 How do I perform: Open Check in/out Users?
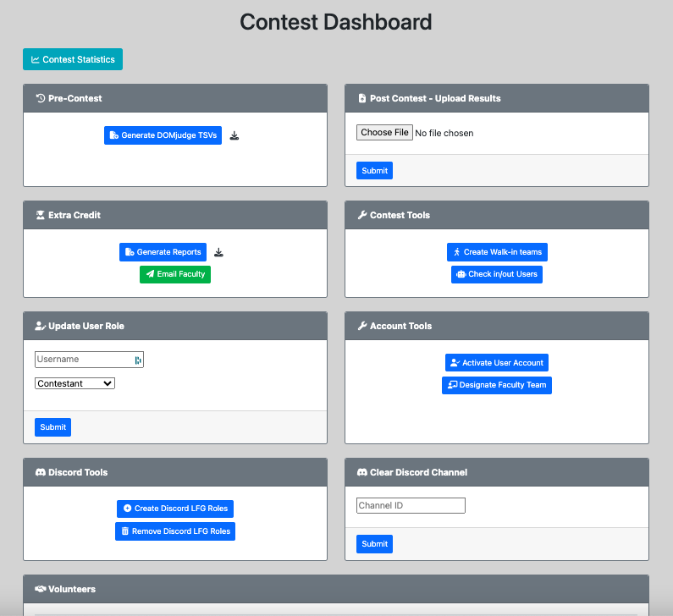pyautogui.click(x=497, y=274)
